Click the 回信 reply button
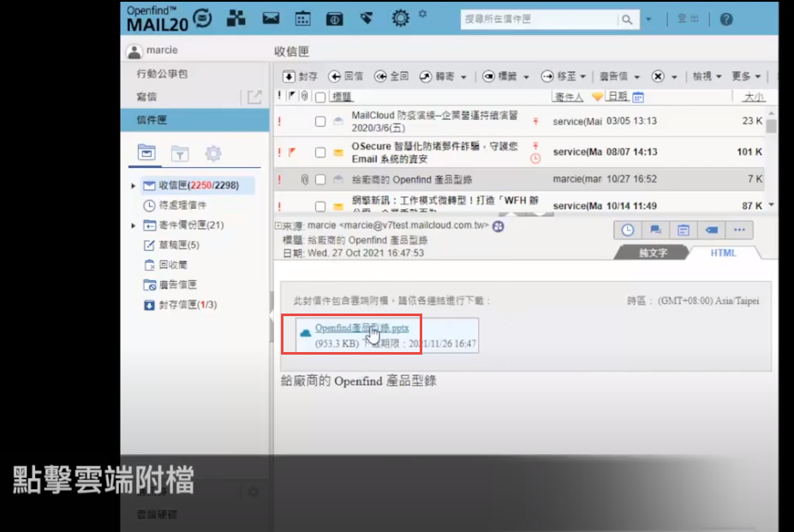This screenshot has height=532, width=794. (x=346, y=76)
